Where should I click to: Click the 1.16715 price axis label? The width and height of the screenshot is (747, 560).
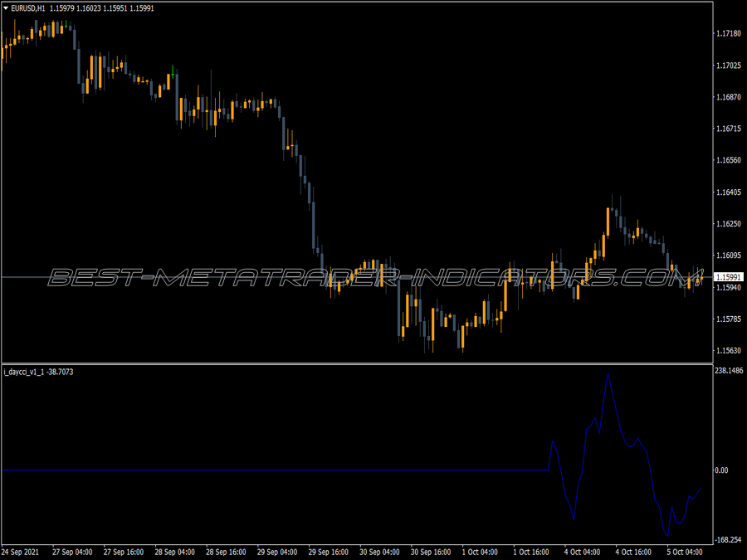(729, 129)
